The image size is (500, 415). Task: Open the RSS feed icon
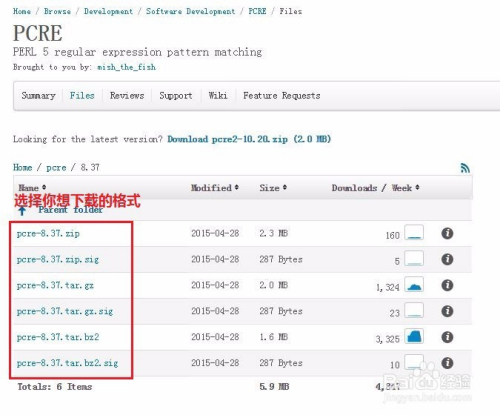coord(465,168)
